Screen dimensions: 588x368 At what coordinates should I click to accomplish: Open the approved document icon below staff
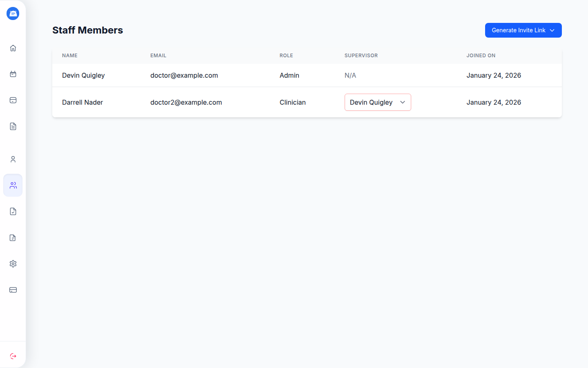click(13, 211)
